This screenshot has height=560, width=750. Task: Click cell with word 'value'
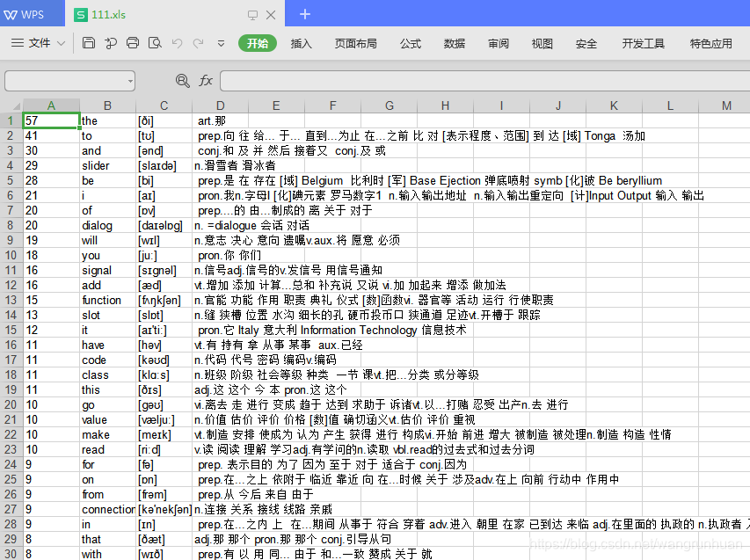107,419
